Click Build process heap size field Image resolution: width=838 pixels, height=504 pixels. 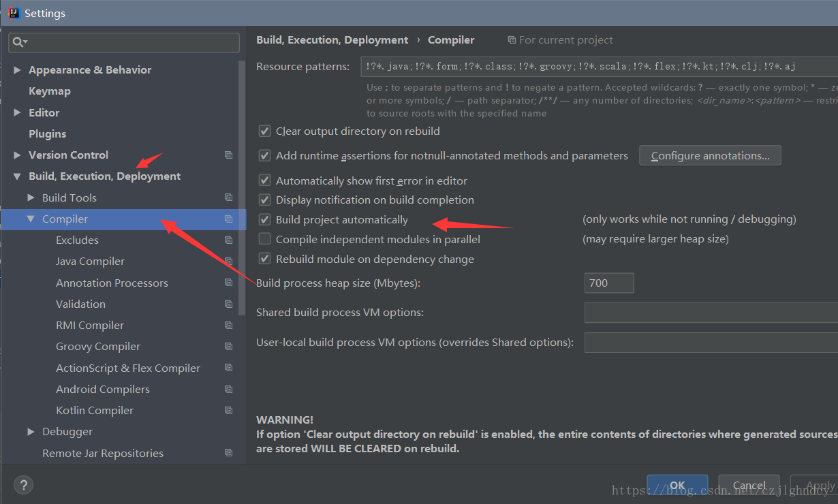[609, 283]
